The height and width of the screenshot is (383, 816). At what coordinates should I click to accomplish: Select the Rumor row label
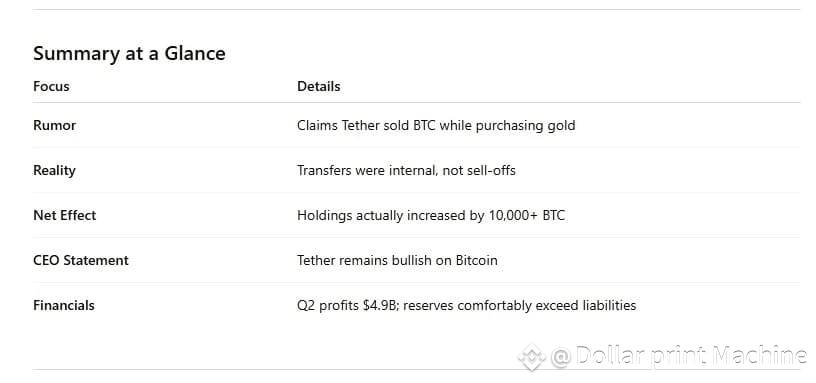[55, 125]
